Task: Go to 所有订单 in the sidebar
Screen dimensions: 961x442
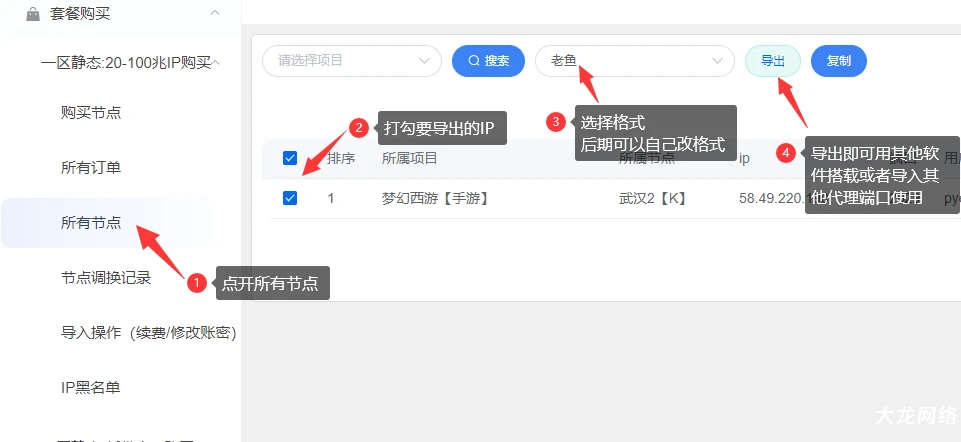Action: point(91,168)
